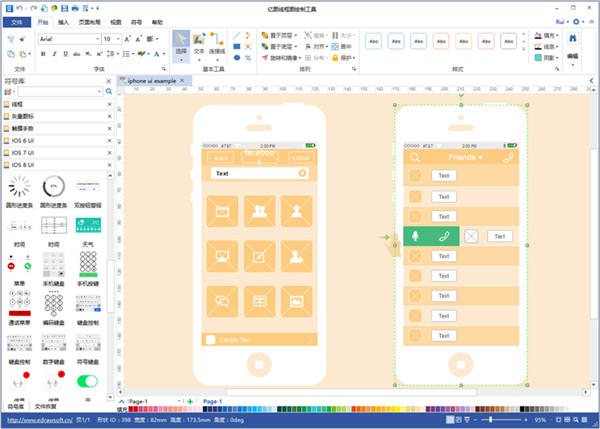Screen dimensions: 600x429
Task: Close the 符号库 symbol library panel
Action: pos(109,80)
